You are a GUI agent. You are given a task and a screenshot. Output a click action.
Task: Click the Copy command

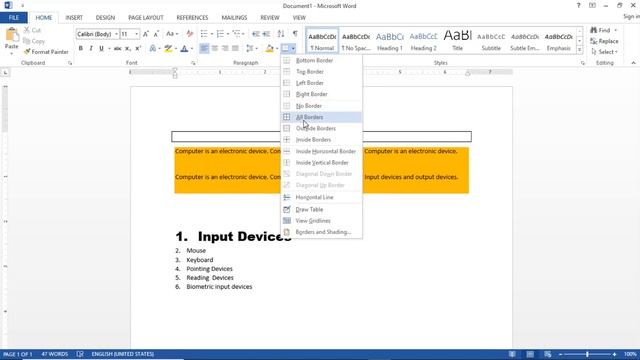[x=34, y=41]
